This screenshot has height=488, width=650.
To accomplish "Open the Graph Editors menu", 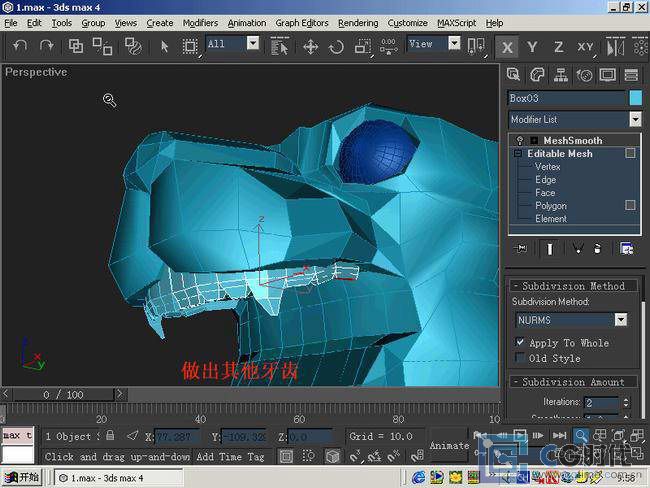I will point(302,23).
